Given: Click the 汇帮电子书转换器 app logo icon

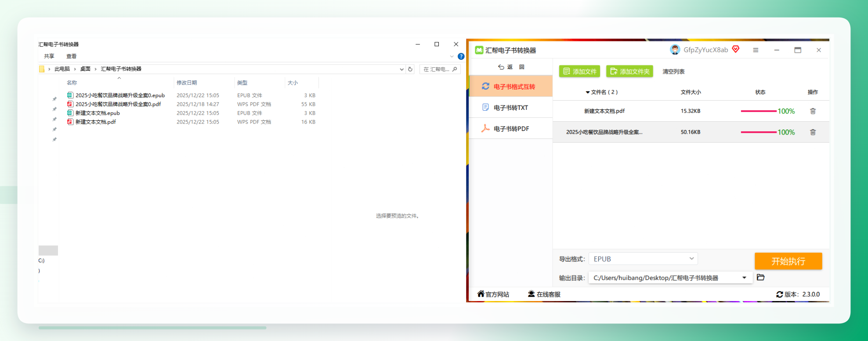Looking at the screenshot, I should (479, 50).
